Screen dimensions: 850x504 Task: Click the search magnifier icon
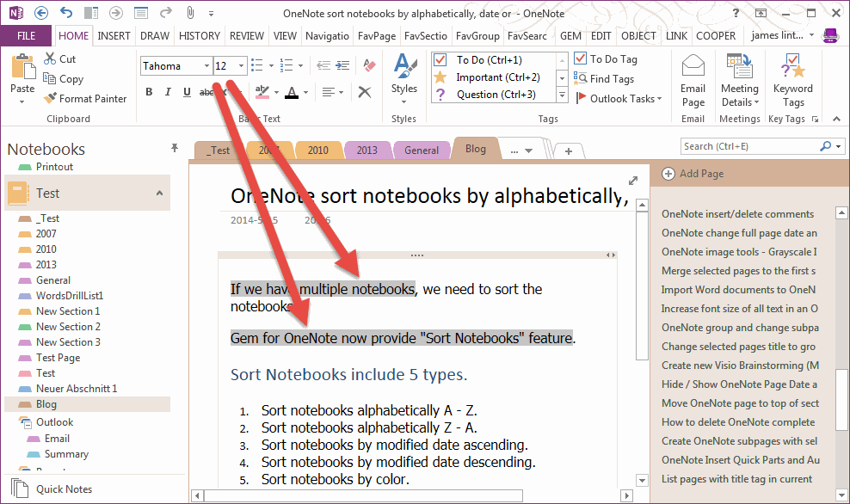[x=826, y=146]
